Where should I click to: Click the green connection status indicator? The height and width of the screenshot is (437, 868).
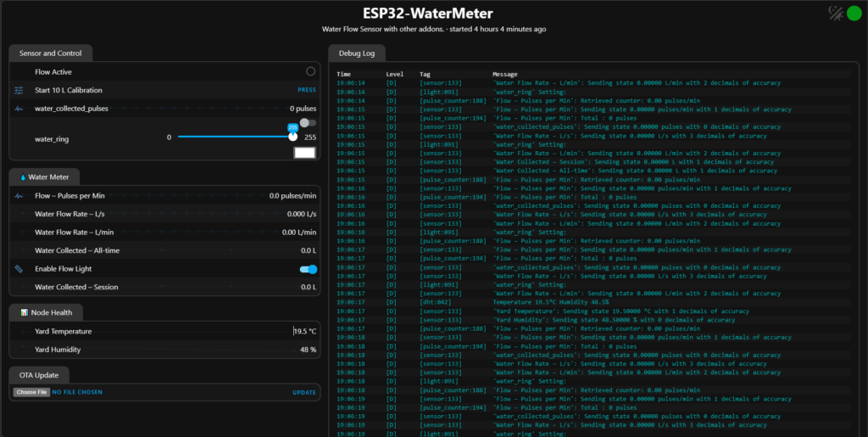click(854, 13)
